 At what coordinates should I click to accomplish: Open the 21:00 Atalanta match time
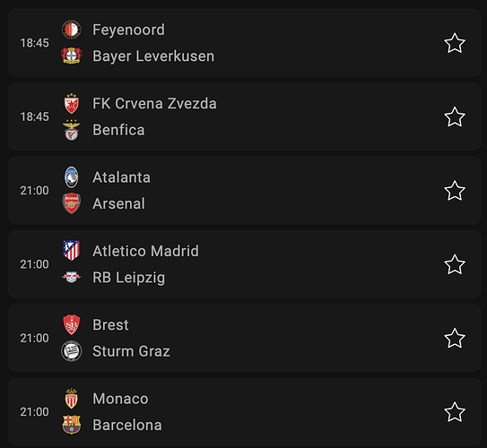point(34,191)
